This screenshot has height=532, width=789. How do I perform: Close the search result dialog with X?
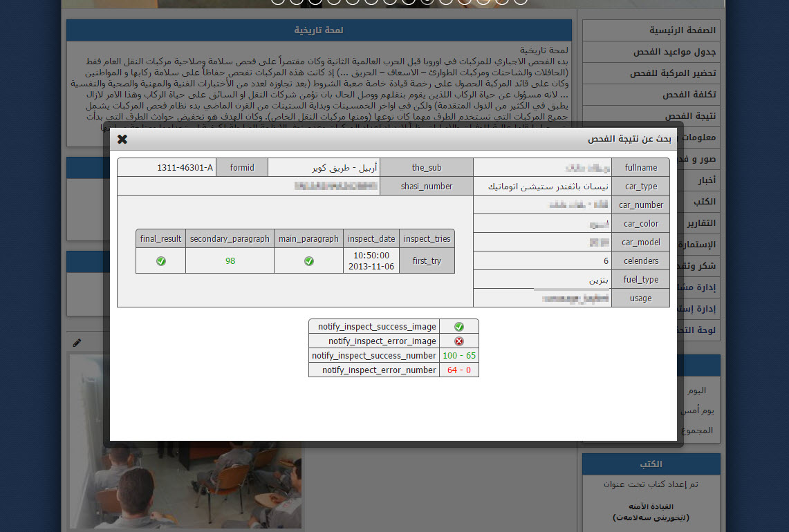click(x=122, y=140)
